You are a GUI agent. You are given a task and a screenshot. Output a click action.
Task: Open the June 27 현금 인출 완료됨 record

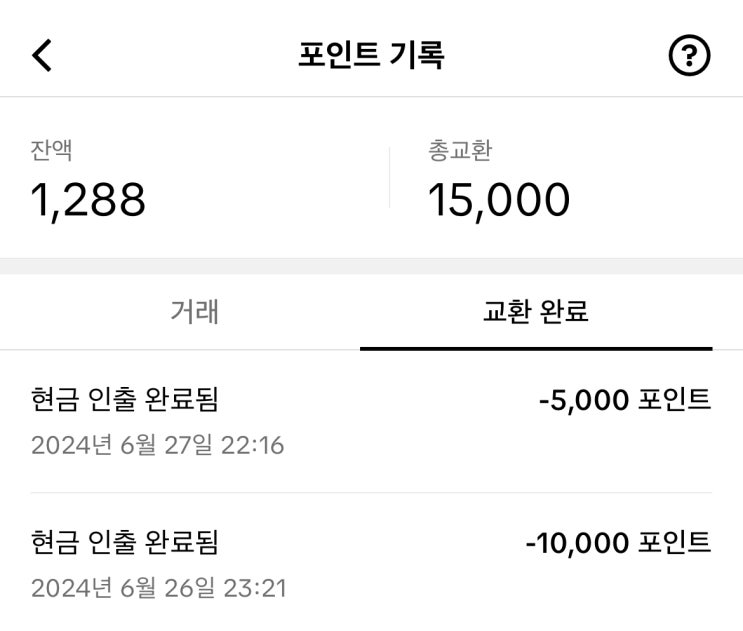pos(125,400)
